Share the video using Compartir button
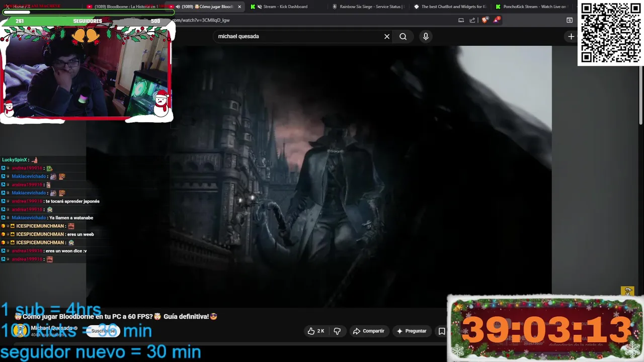This screenshot has width=644, height=362. [369, 331]
